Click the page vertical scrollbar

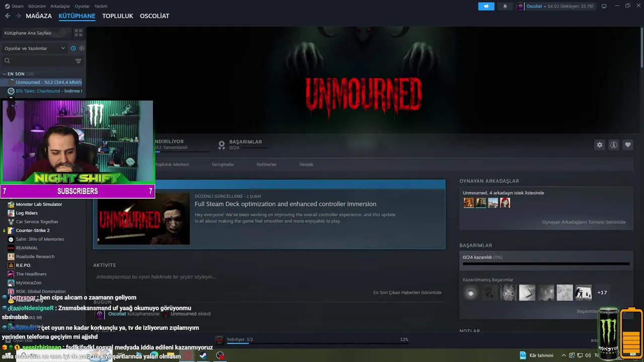point(641,48)
